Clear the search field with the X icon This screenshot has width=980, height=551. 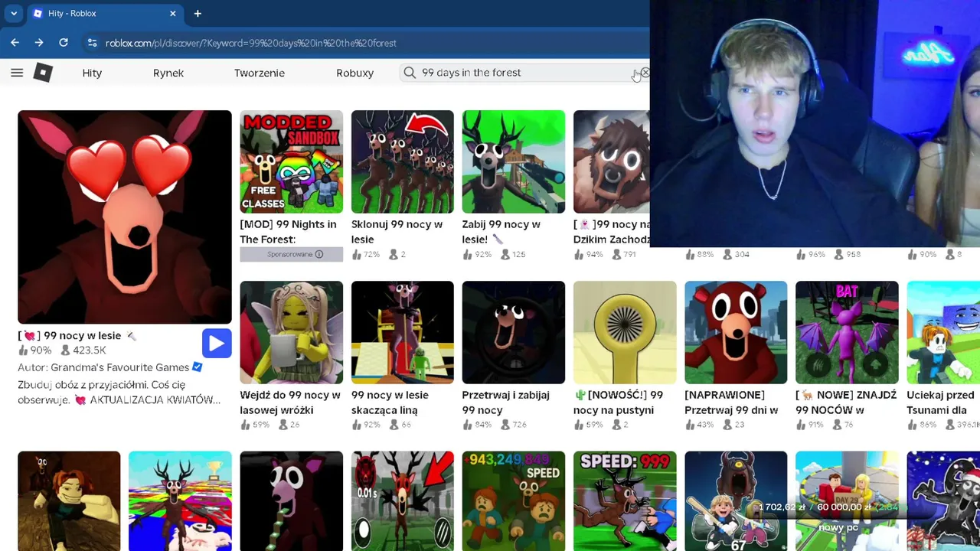coord(645,73)
